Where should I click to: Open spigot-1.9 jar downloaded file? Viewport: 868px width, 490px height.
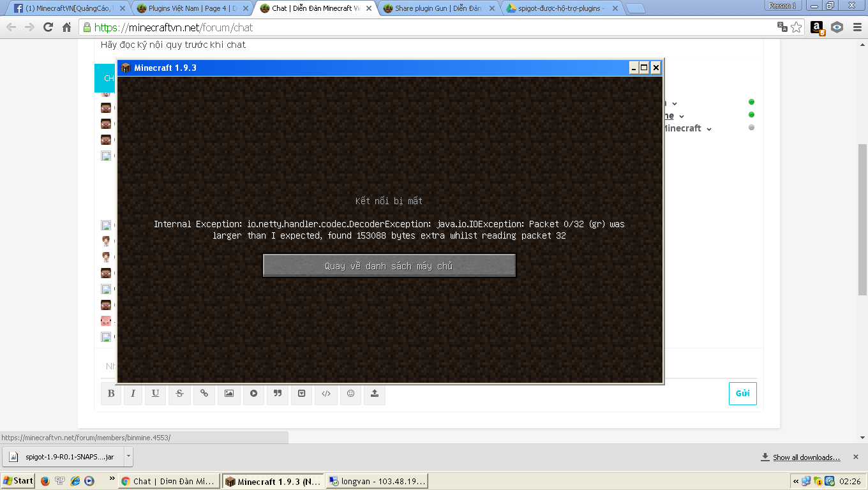(x=63, y=456)
